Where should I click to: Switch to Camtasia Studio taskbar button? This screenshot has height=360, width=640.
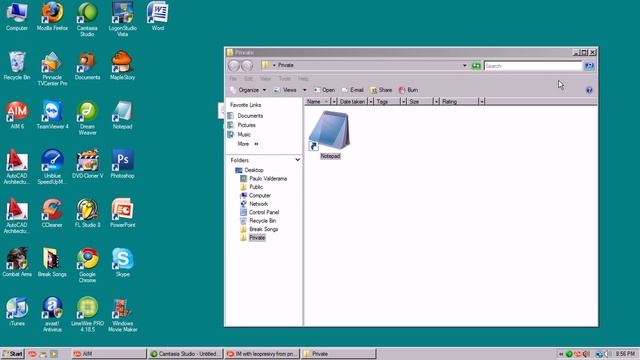coord(185,354)
